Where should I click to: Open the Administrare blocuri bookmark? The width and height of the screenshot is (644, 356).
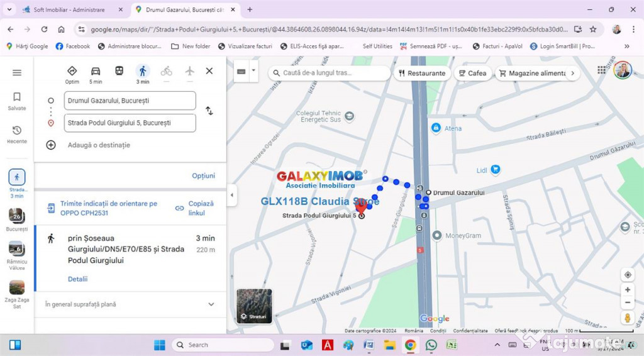coord(130,47)
